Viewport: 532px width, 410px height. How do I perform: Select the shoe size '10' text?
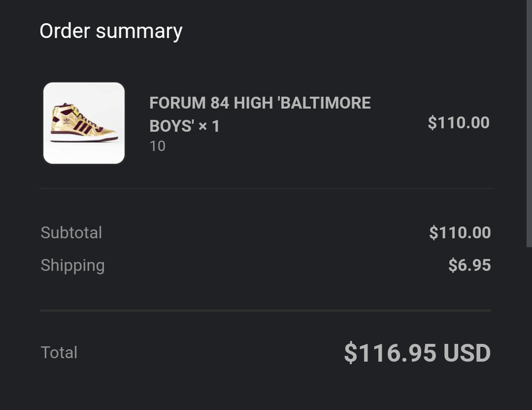pyautogui.click(x=157, y=146)
